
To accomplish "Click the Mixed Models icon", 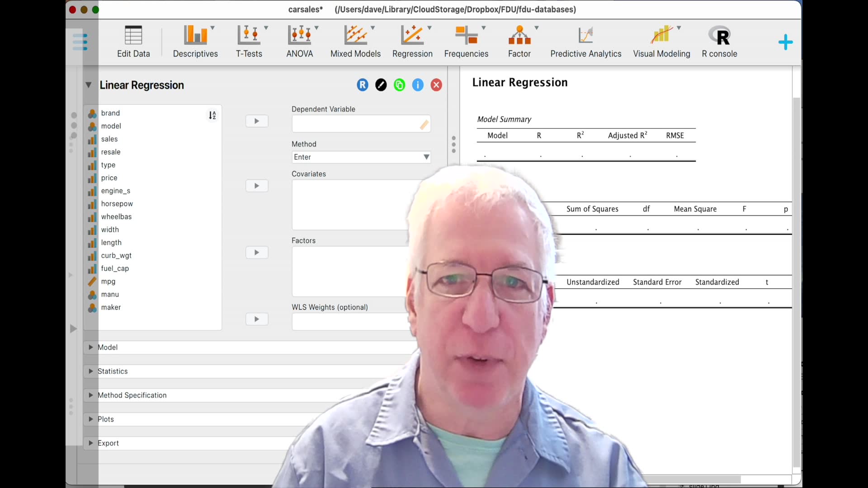I will (356, 41).
